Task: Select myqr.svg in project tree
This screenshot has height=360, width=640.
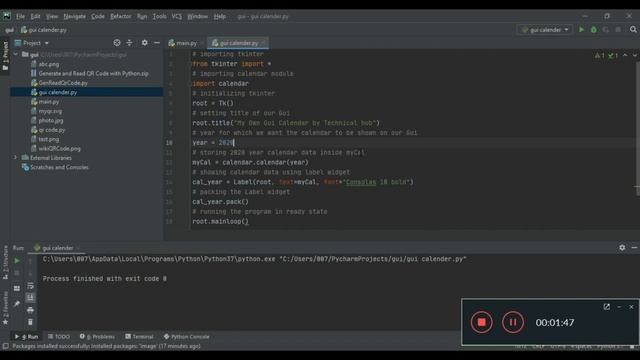Action: tap(50, 111)
